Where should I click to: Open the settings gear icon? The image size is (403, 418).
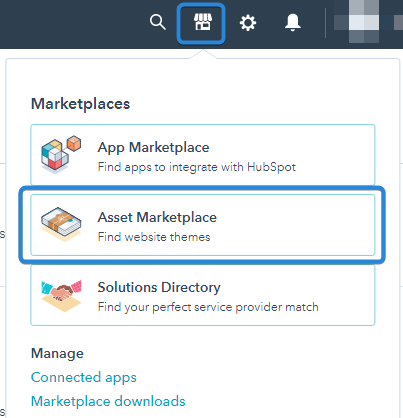coord(248,23)
